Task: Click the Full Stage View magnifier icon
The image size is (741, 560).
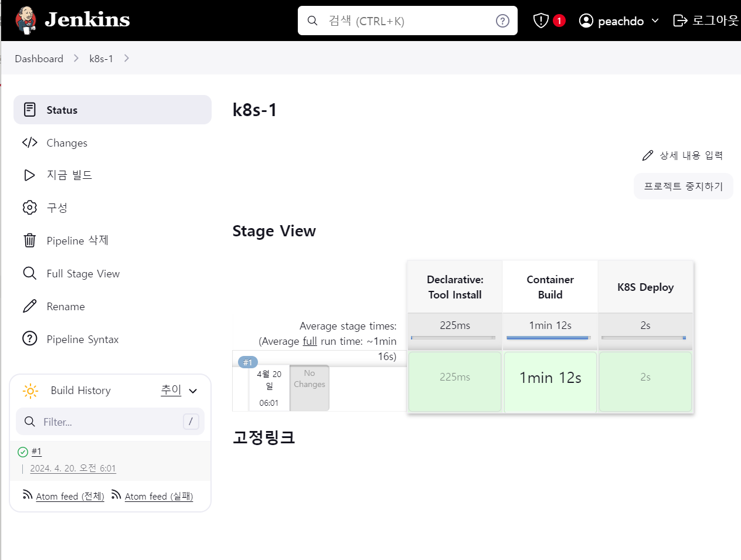Action: point(30,273)
